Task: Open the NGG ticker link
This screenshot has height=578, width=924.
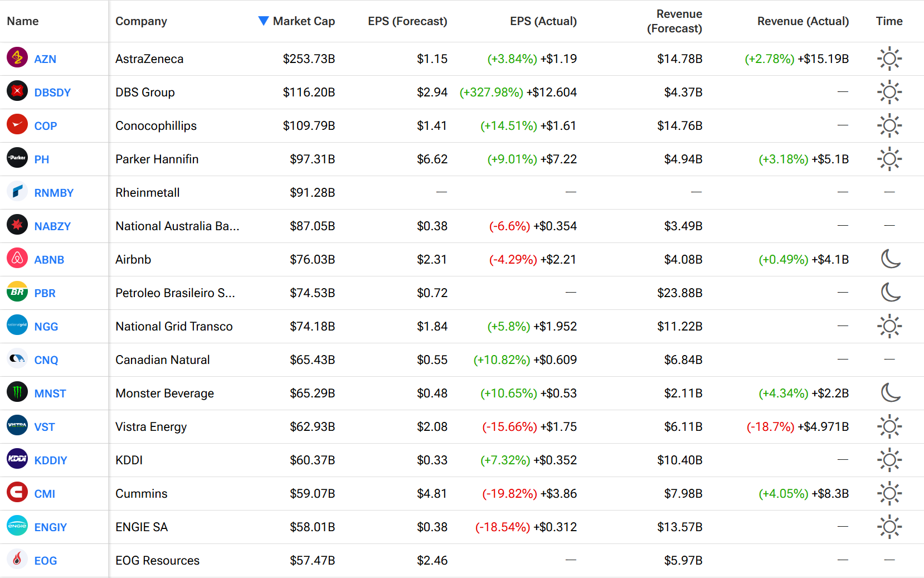Action: coord(46,327)
